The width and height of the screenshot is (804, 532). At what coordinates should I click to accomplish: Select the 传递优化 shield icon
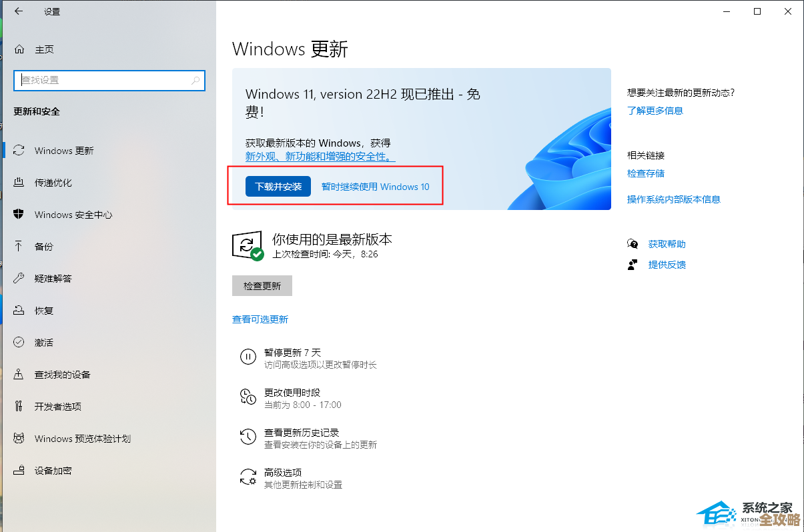tap(19, 182)
